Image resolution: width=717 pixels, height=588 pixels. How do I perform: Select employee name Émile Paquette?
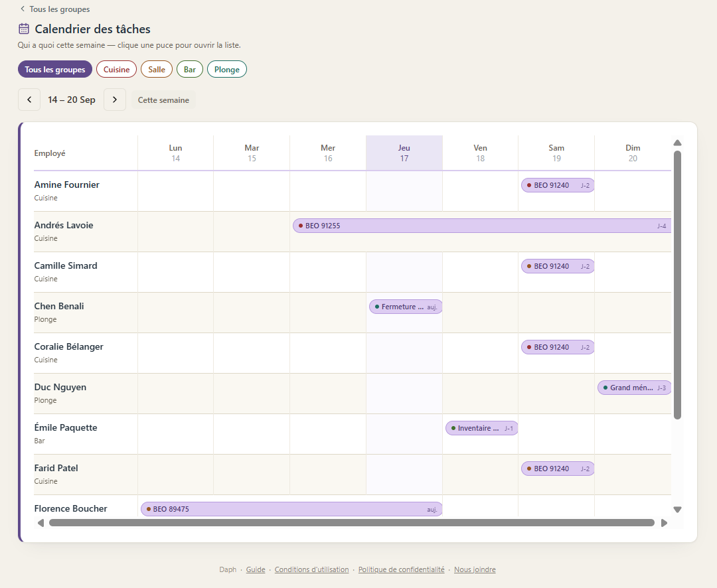[x=66, y=427]
